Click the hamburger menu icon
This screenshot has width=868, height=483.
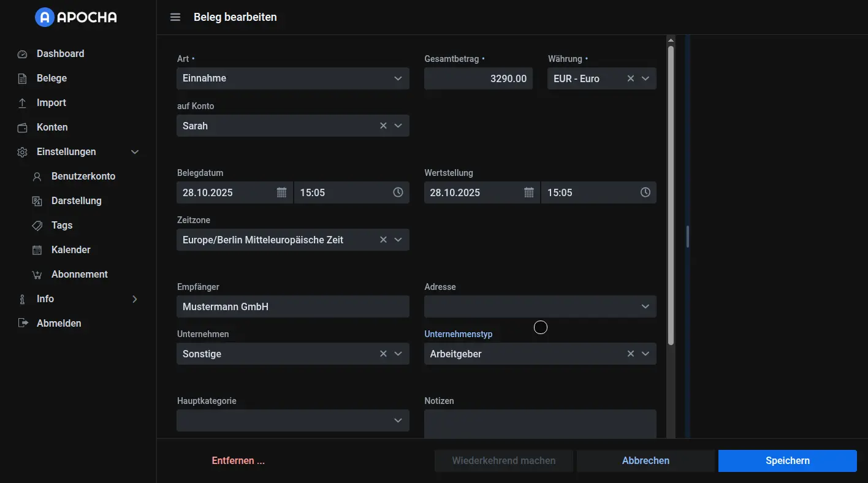pos(175,17)
